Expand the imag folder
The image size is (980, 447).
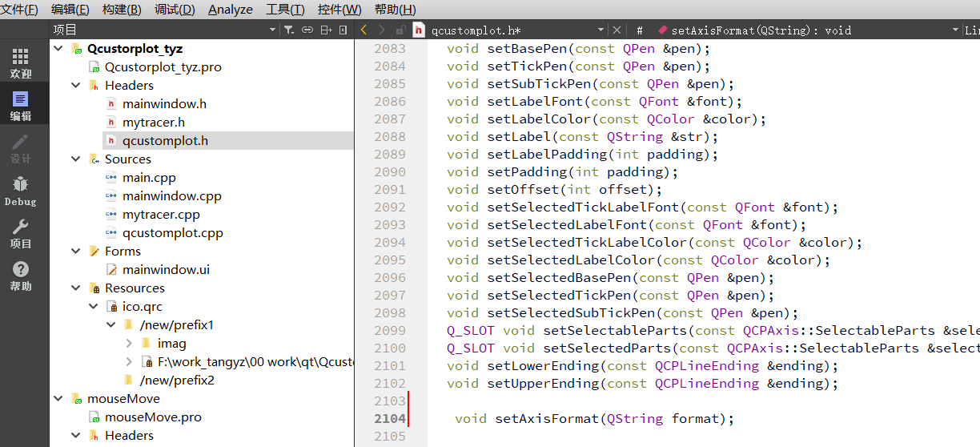129,344
